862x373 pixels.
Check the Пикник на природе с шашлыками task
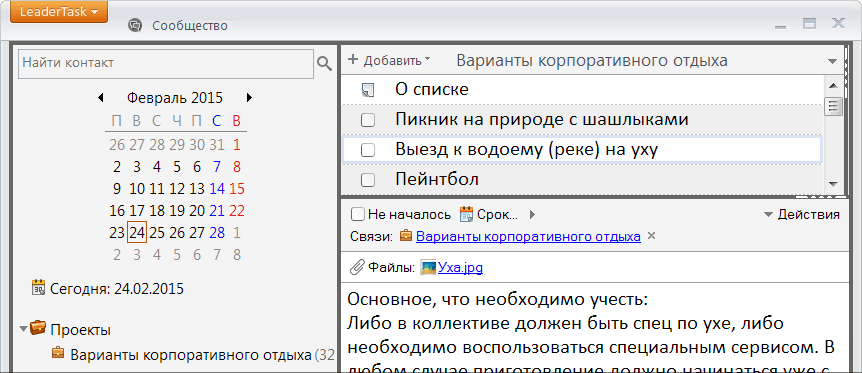(368, 120)
